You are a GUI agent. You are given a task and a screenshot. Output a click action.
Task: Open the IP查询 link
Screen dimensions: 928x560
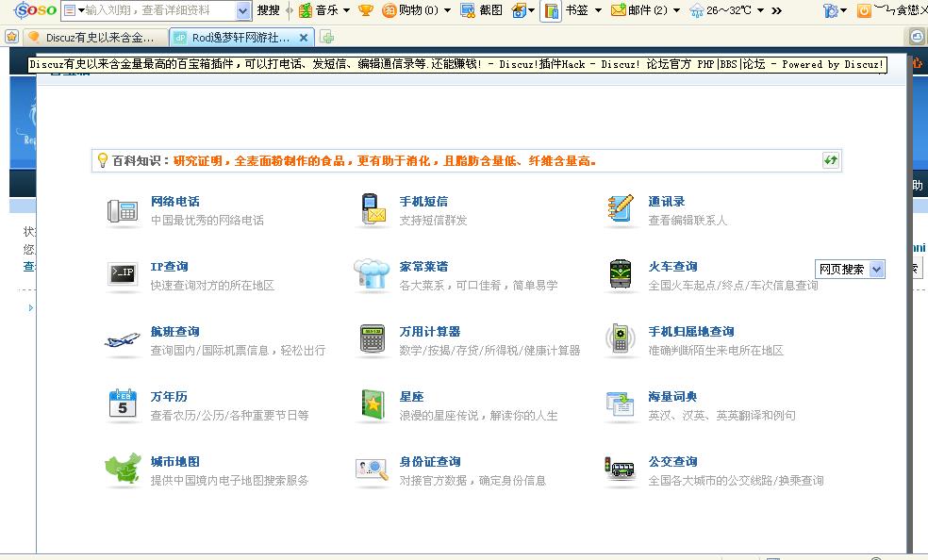point(169,267)
